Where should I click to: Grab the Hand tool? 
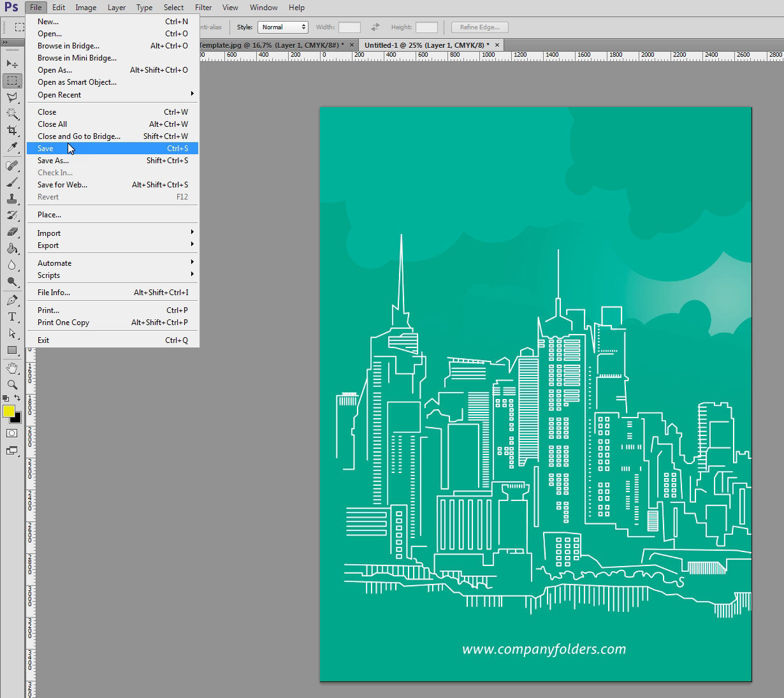[12, 368]
